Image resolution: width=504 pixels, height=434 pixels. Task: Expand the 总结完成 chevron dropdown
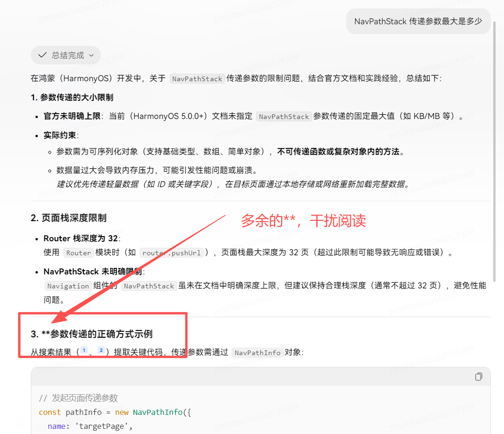(x=91, y=55)
